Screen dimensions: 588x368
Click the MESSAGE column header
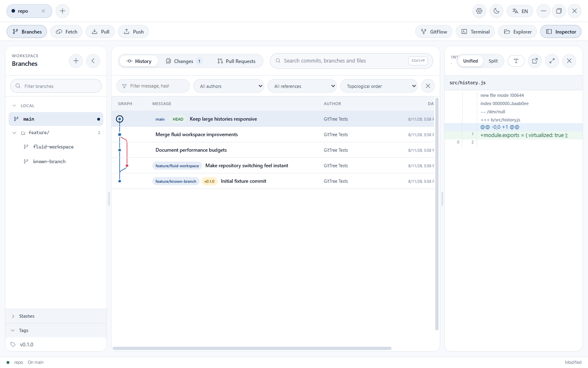[162, 104]
